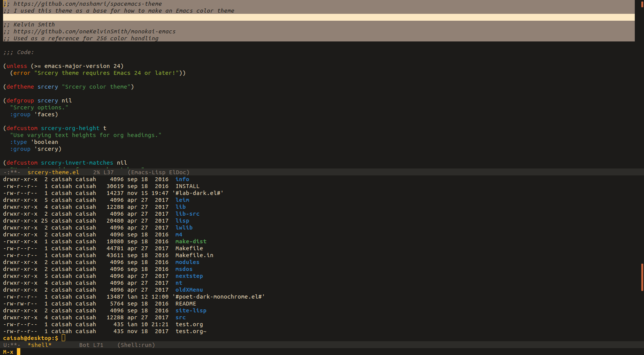Click the ':type 'boolean' line

click(34, 142)
